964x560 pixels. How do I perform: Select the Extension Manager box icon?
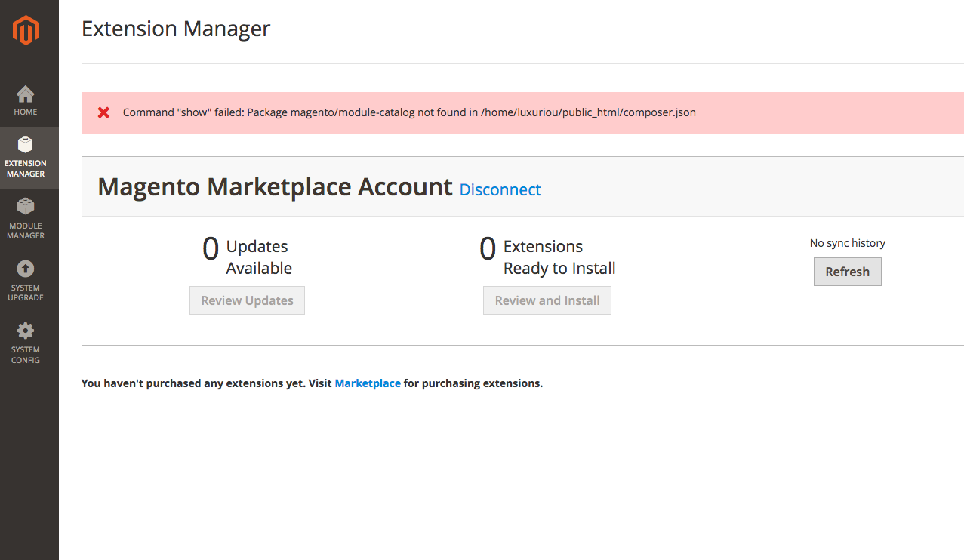[x=26, y=144]
